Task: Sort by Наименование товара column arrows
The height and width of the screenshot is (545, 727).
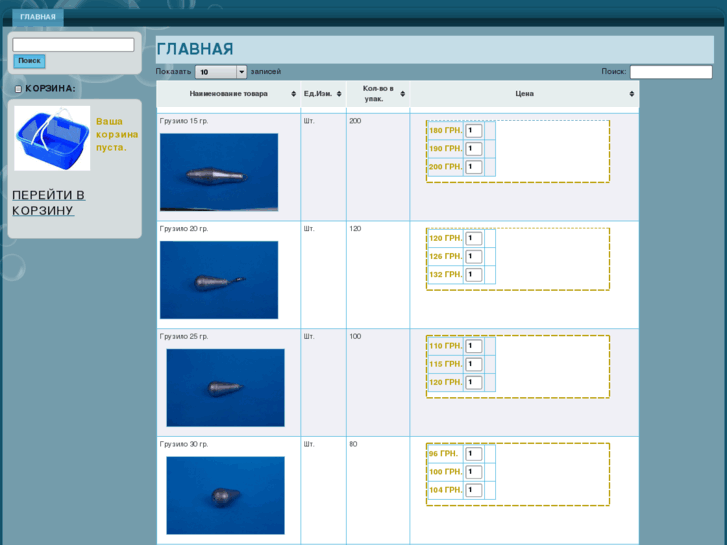Action: coord(293,94)
